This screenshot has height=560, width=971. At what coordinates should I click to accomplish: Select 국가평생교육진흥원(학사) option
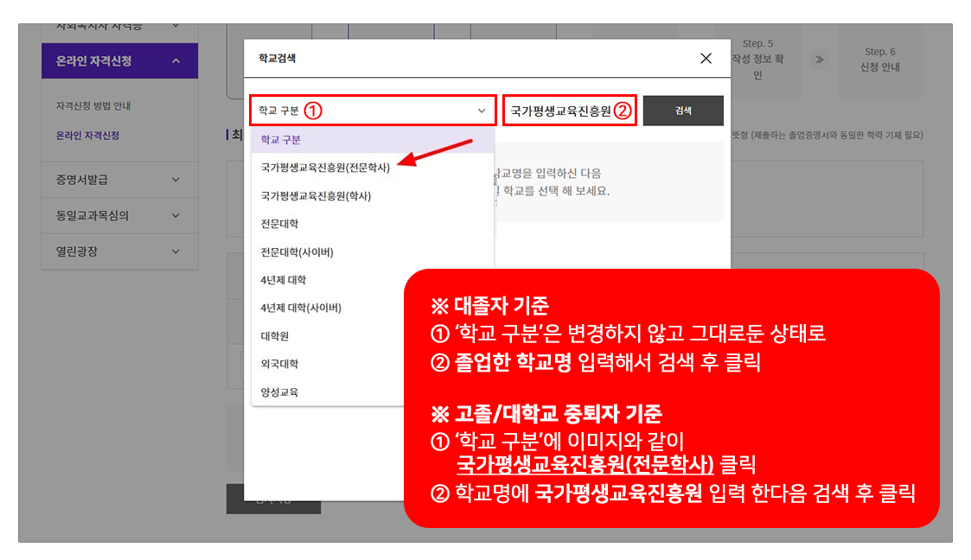point(316,196)
